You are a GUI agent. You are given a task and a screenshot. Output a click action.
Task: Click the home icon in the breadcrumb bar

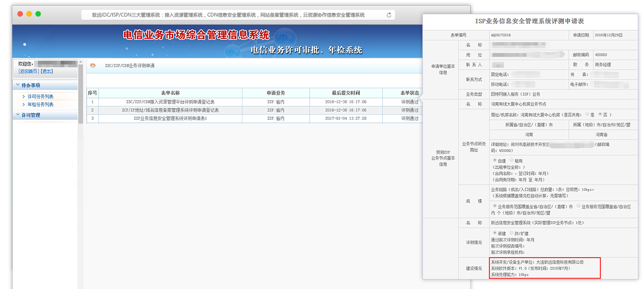93,65
